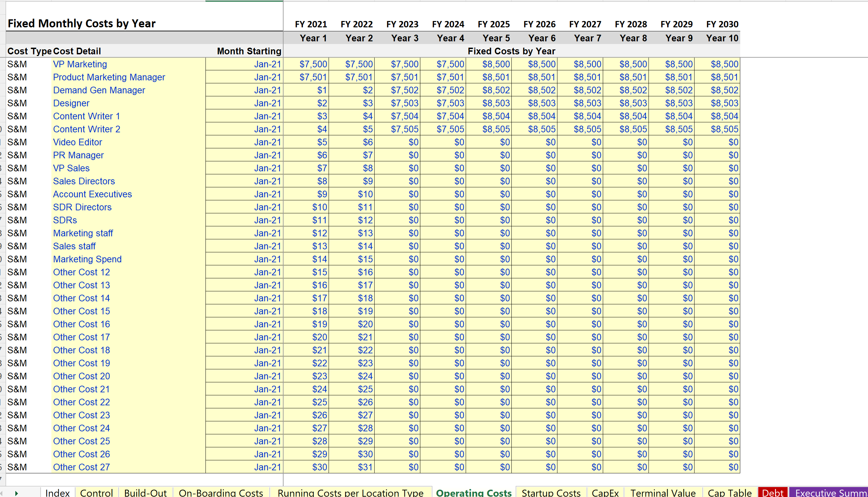Select the Demand Gen Manager cell
The image size is (868, 497).
(x=128, y=90)
